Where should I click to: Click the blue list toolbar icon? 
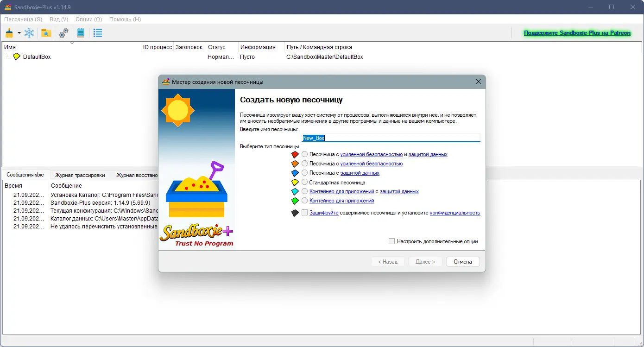tap(98, 33)
